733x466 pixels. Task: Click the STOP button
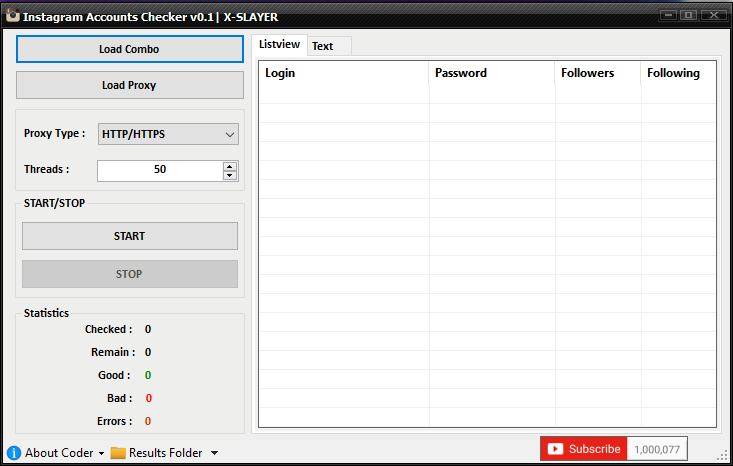click(x=130, y=274)
